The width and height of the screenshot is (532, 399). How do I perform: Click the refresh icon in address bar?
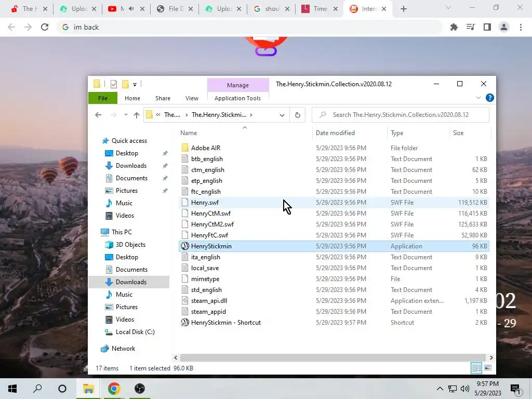298,115
